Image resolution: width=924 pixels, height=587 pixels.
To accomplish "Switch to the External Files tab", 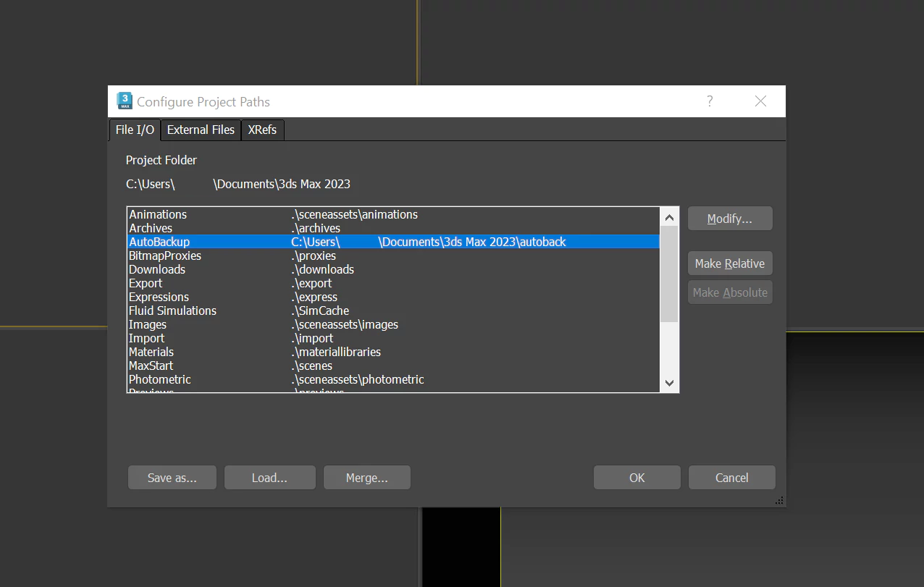I will [200, 130].
